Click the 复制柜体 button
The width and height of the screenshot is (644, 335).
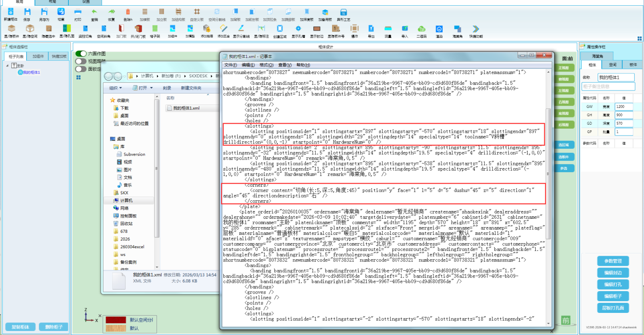[x=20, y=327]
